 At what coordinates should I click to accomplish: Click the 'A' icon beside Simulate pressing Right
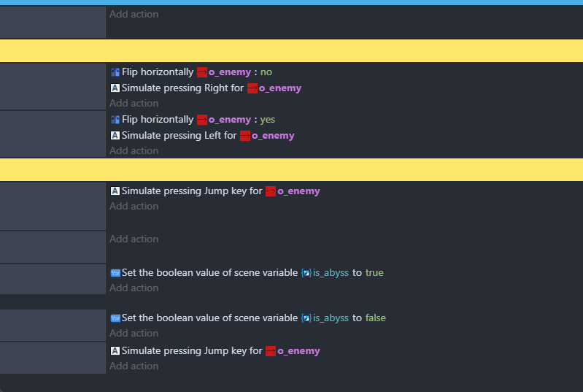point(115,88)
